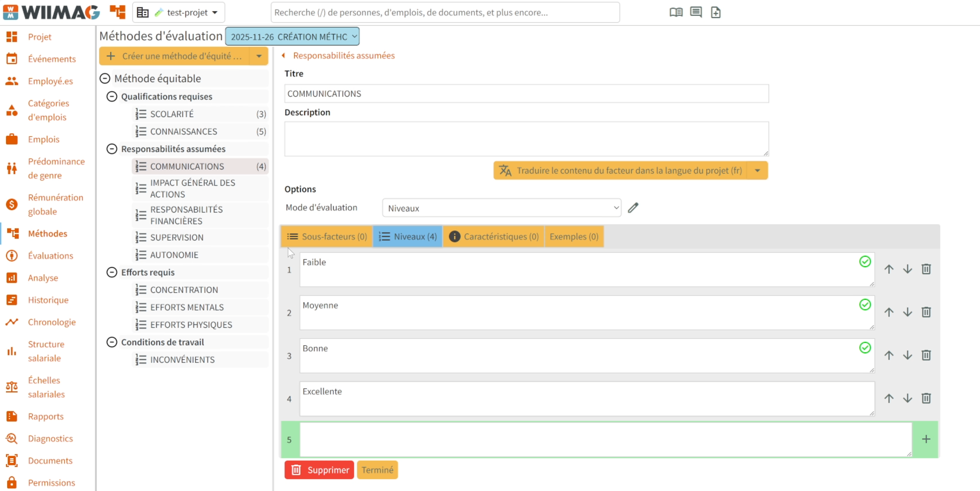The image size is (980, 491).
Task: Open the documentation book icon
Action: pyautogui.click(x=676, y=12)
